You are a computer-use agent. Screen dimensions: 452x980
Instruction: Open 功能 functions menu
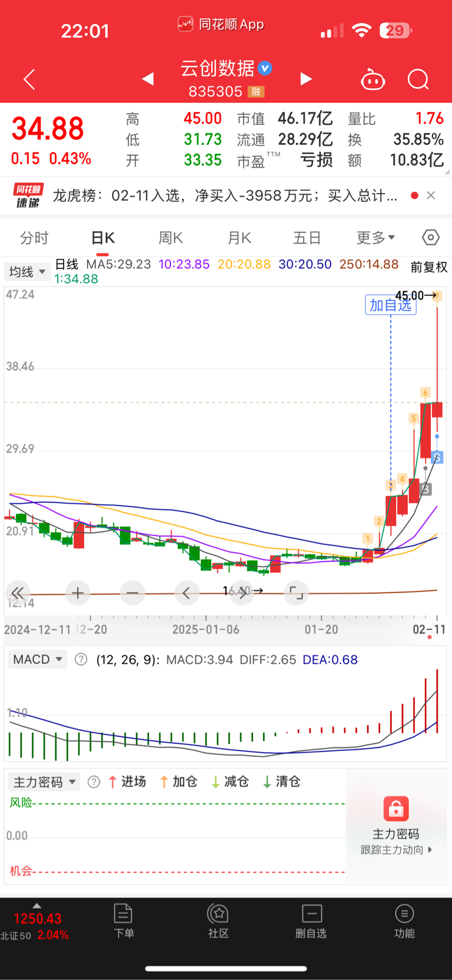pyautogui.click(x=404, y=921)
